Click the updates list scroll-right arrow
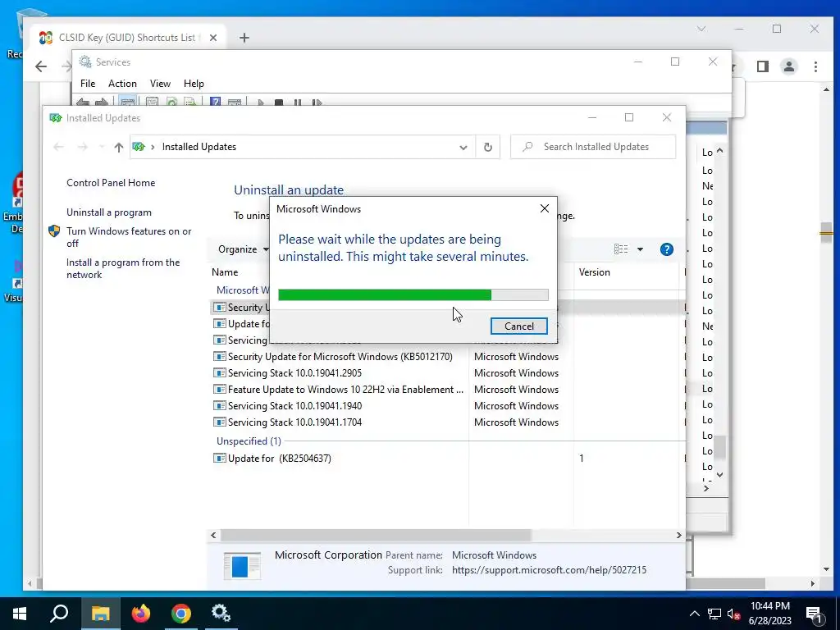This screenshot has width=840, height=630. click(678, 535)
